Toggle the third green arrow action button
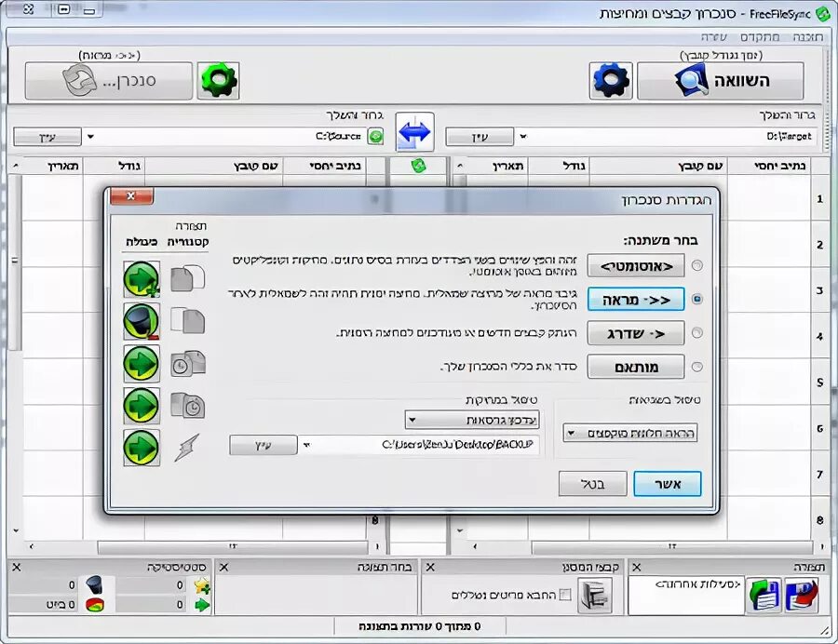838x644 pixels. [x=142, y=363]
